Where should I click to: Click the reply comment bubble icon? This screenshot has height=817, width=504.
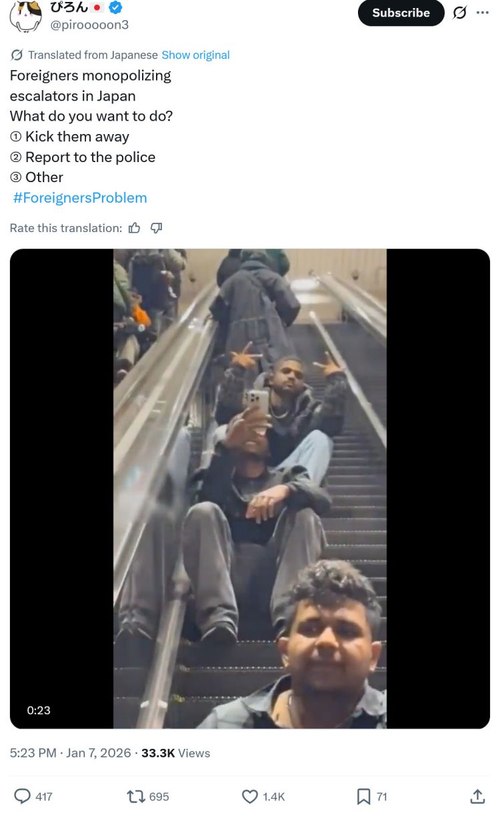(23, 796)
